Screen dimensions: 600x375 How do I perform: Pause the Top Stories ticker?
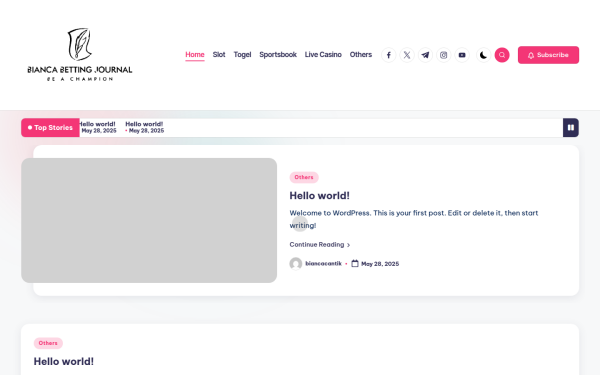click(x=571, y=128)
